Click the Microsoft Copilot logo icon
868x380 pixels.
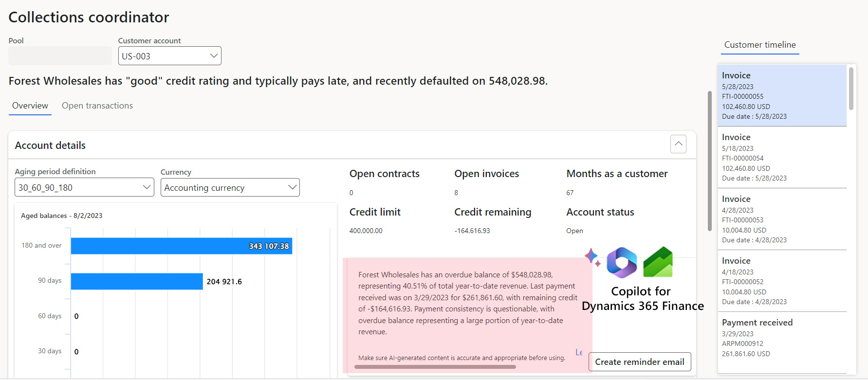(x=622, y=262)
